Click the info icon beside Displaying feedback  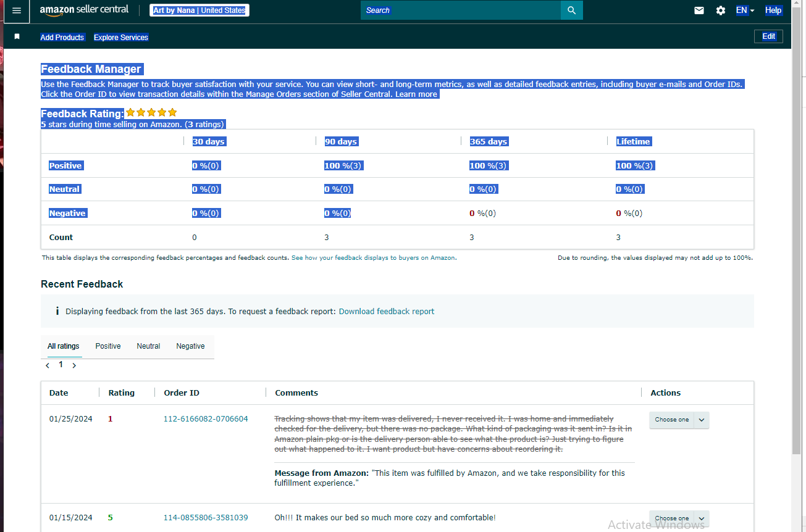coord(57,311)
